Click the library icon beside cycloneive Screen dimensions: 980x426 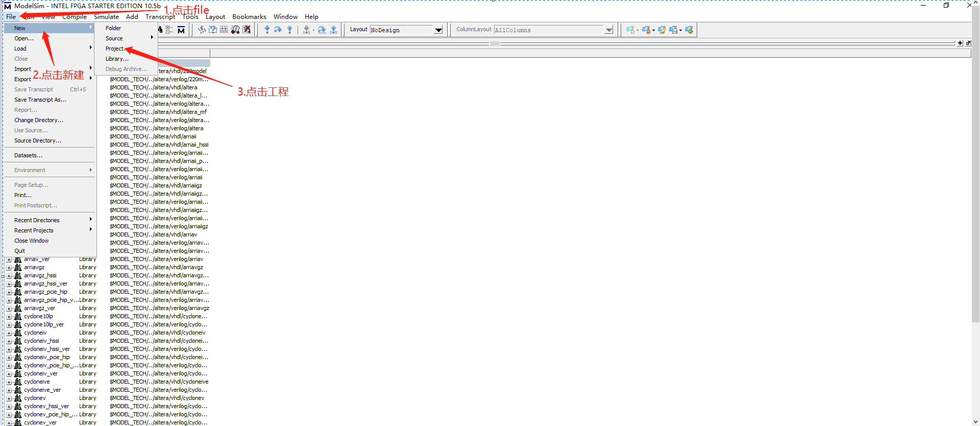[x=18, y=382]
